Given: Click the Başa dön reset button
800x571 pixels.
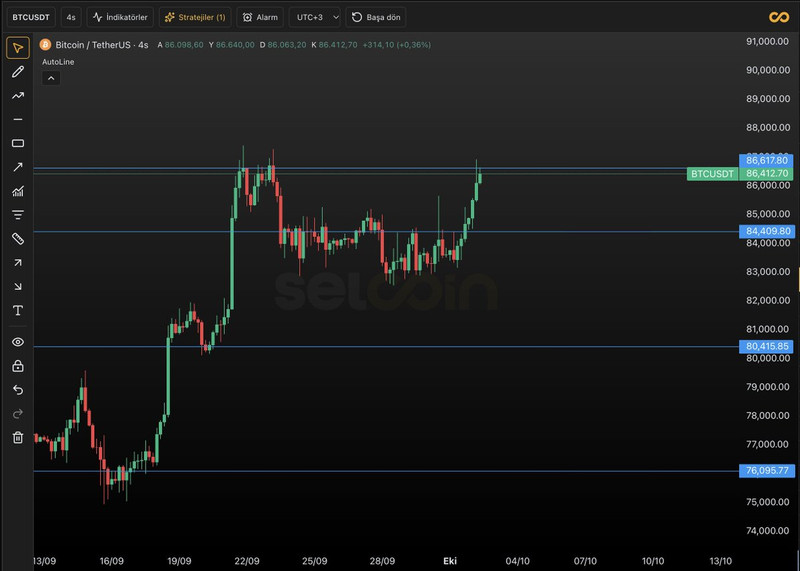Looking at the screenshot, I should click(x=376, y=17).
